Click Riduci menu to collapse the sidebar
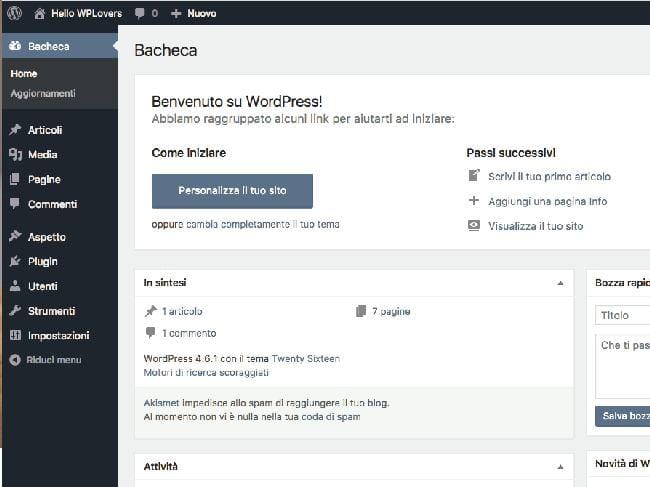 point(54,360)
